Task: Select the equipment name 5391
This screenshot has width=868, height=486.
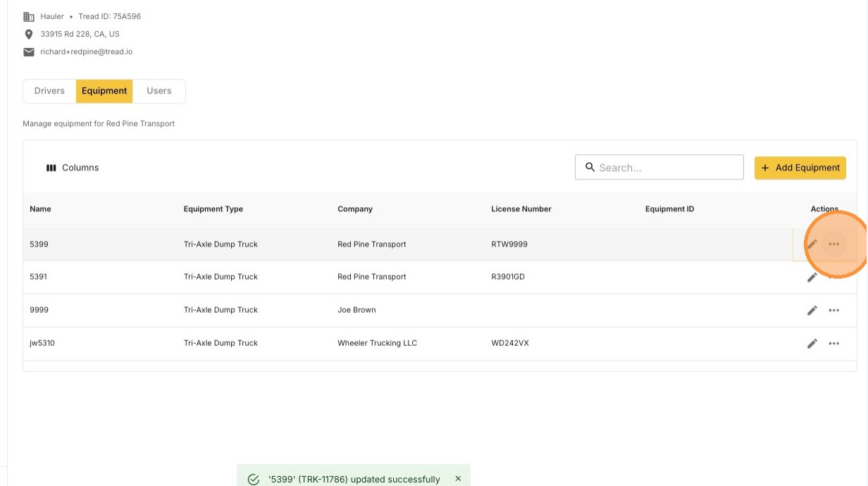Action: click(38, 277)
